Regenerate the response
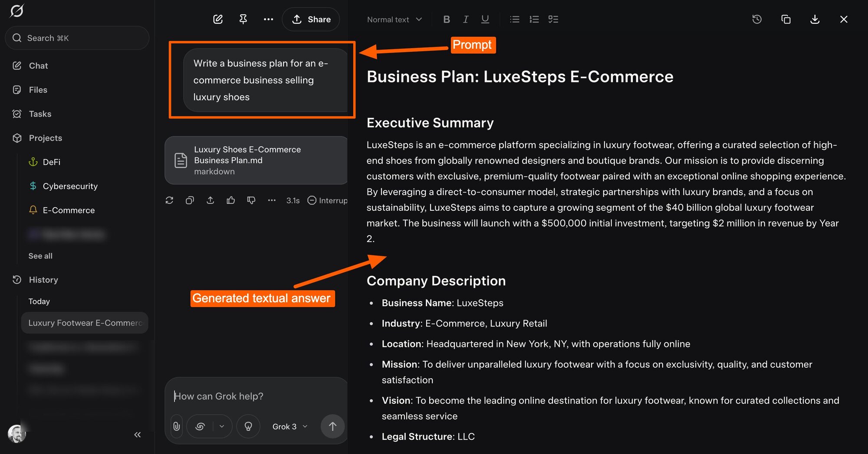Image resolution: width=868 pixels, height=454 pixels. coord(169,200)
